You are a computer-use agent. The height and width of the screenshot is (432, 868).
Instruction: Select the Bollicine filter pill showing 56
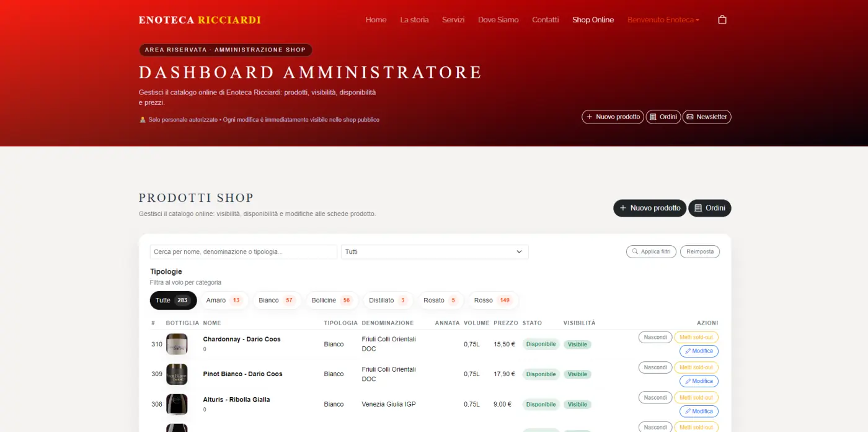tap(332, 300)
